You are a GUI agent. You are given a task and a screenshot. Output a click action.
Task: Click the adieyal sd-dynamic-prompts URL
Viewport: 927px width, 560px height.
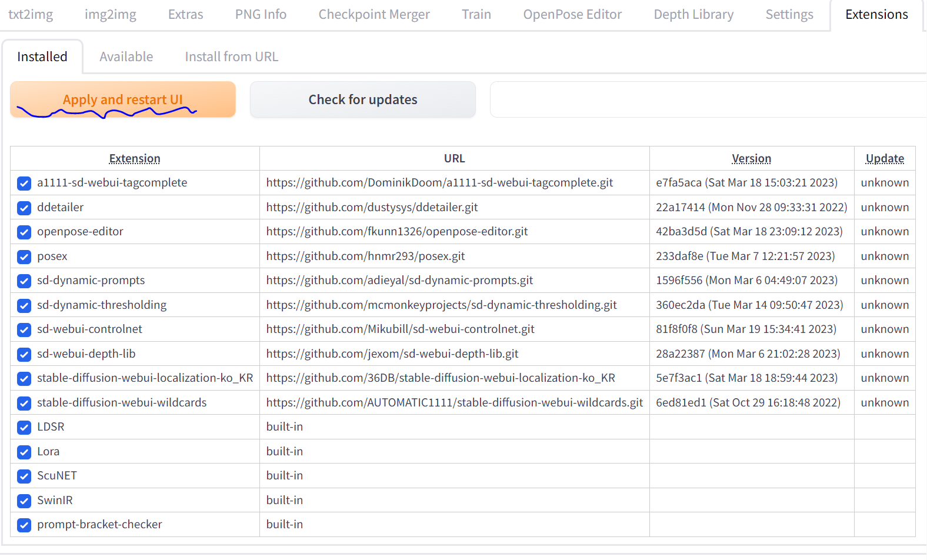[x=399, y=281]
